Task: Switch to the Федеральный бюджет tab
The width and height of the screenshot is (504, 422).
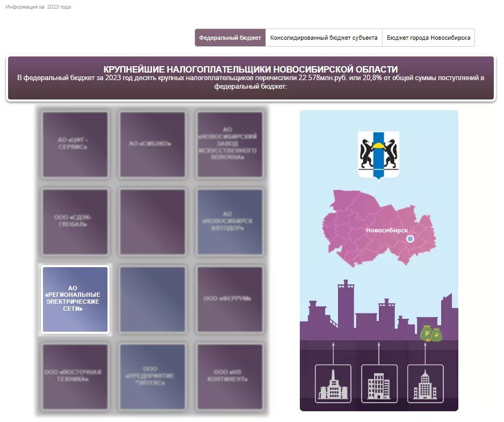Action: (x=230, y=38)
